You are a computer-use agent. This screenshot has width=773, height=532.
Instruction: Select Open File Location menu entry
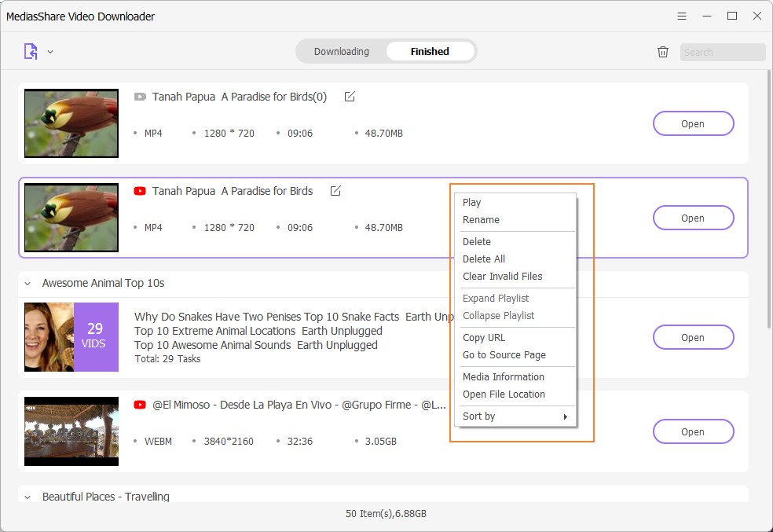point(504,394)
